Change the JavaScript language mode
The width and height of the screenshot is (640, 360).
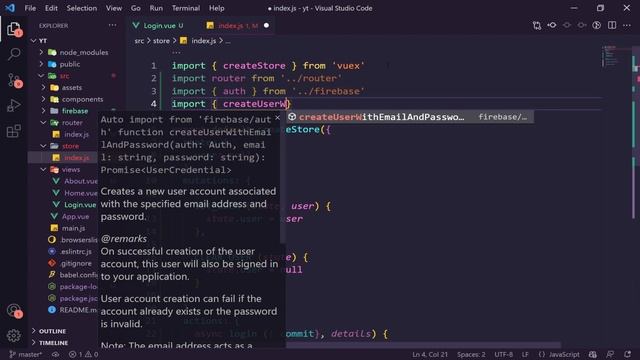pos(564,354)
